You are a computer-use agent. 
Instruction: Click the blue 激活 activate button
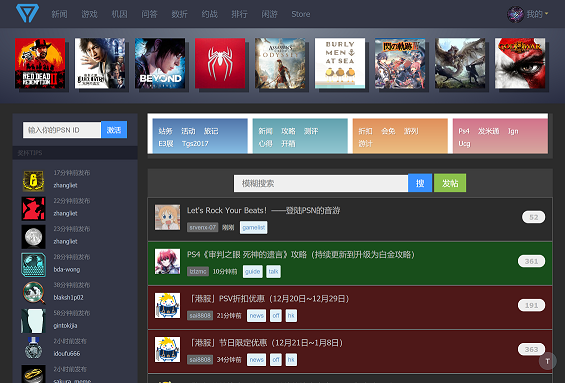point(114,130)
